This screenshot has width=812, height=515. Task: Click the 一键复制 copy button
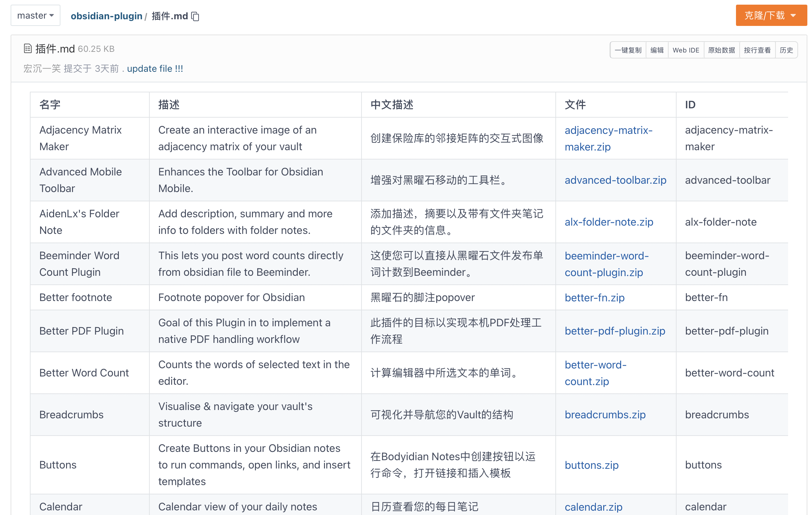click(628, 50)
